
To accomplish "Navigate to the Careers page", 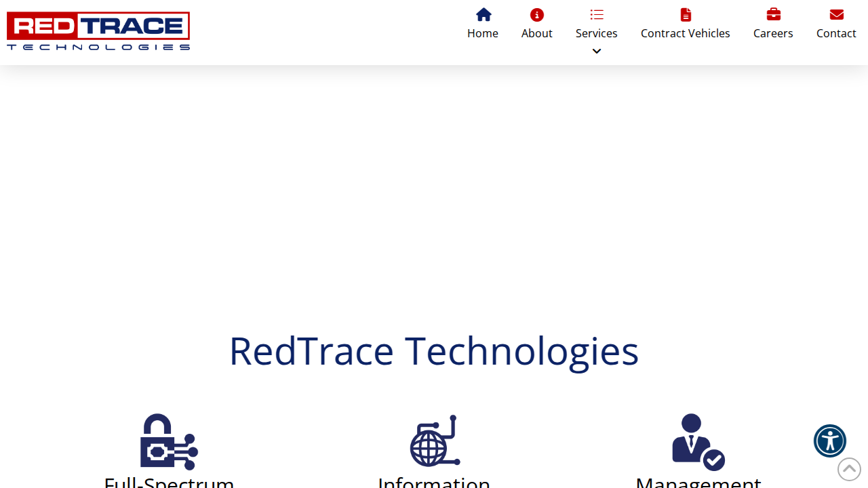I will click(x=773, y=33).
